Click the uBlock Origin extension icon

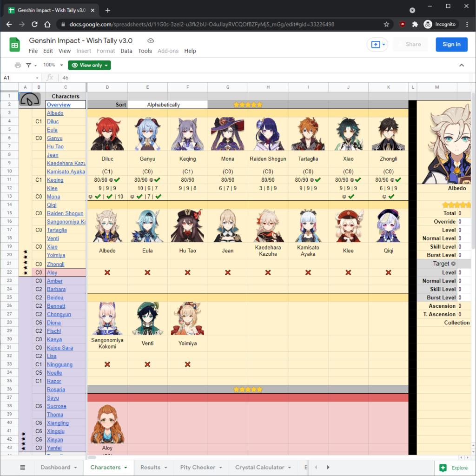[x=402, y=24]
